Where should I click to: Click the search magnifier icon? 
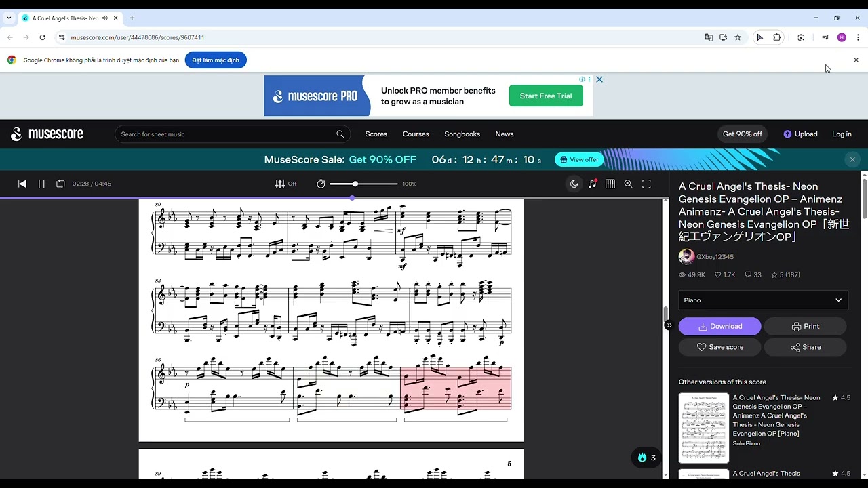340,134
